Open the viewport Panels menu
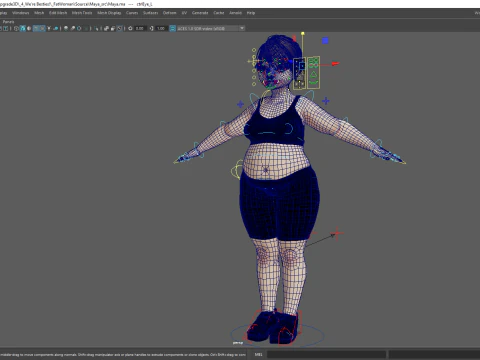This screenshot has width=480, height=360. click(8, 22)
